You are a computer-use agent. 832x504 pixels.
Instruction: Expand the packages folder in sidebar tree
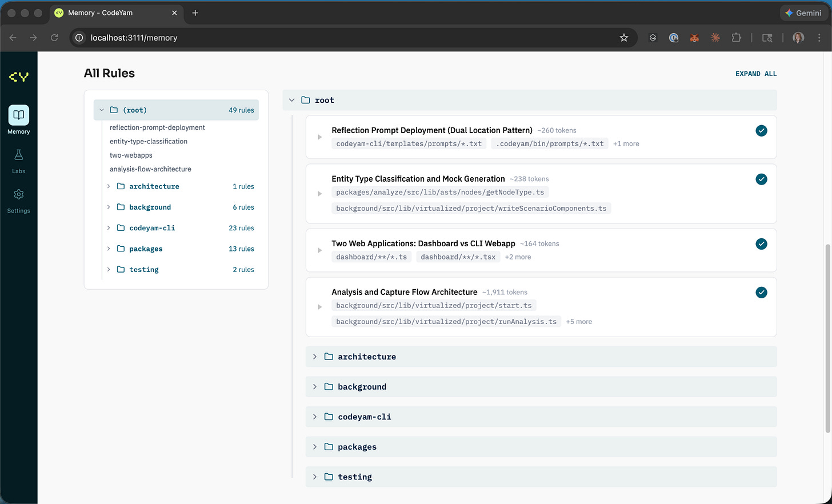coord(109,249)
